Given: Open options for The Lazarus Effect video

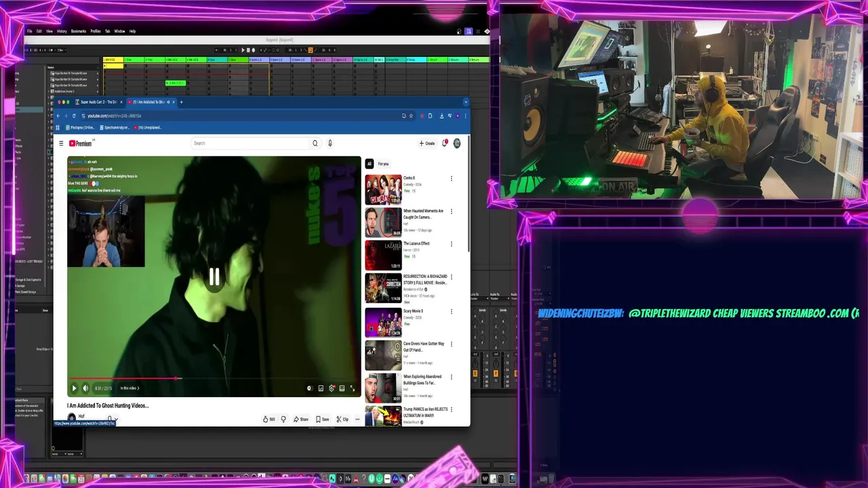Looking at the screenshot, I should 452,244.
